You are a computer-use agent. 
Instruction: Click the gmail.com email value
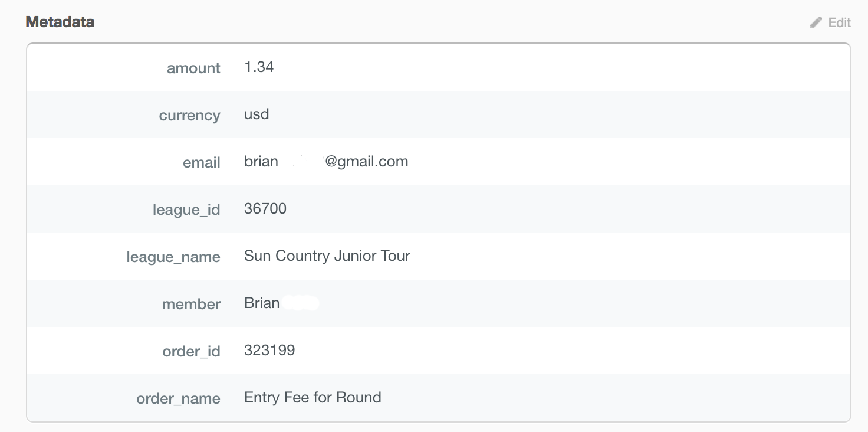(x=326, y=162)
